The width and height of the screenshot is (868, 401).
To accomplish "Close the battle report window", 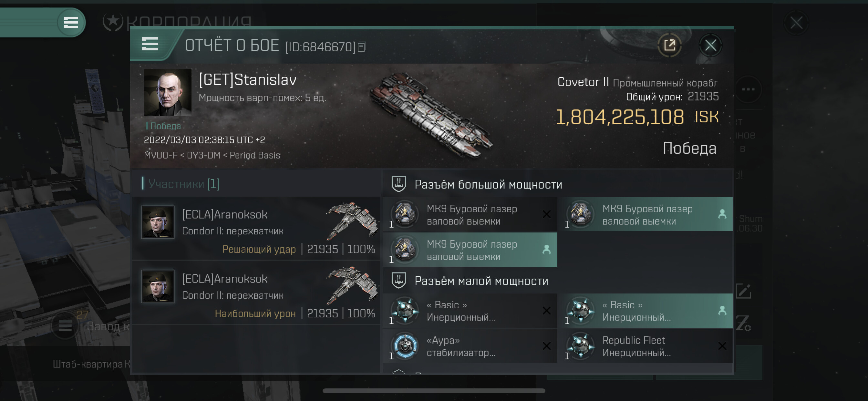I will [x=710, y=45].
